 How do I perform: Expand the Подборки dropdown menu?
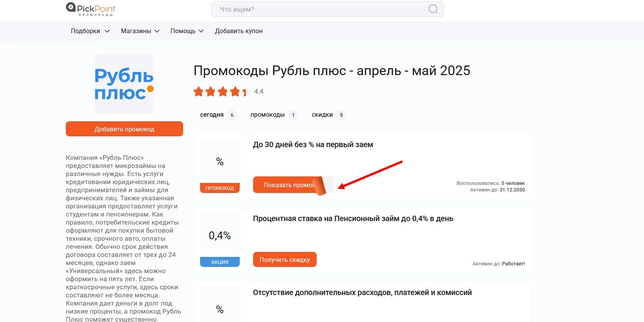click(x=90, y=31)
